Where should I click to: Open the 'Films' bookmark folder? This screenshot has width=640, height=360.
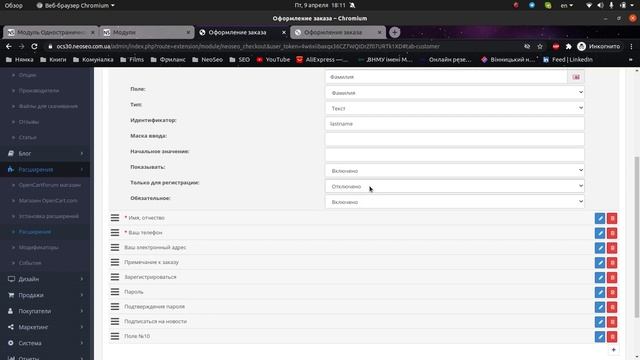point(132,60)
